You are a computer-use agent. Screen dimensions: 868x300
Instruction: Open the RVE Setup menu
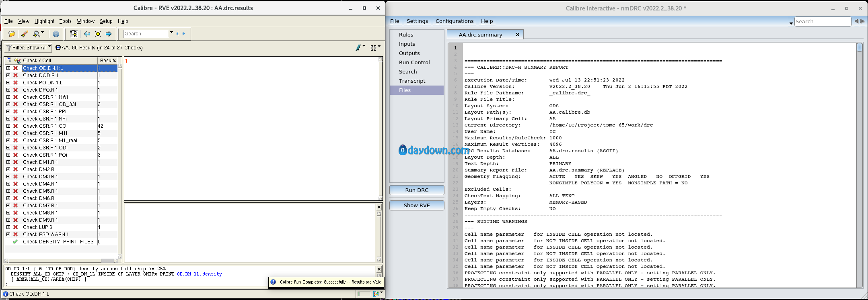tap(106, 21)
